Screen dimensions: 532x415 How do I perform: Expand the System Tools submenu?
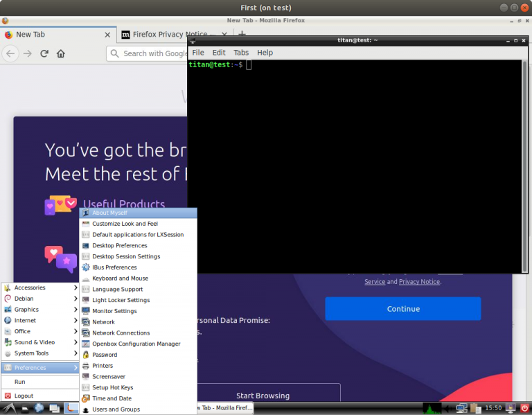(40, 353)
